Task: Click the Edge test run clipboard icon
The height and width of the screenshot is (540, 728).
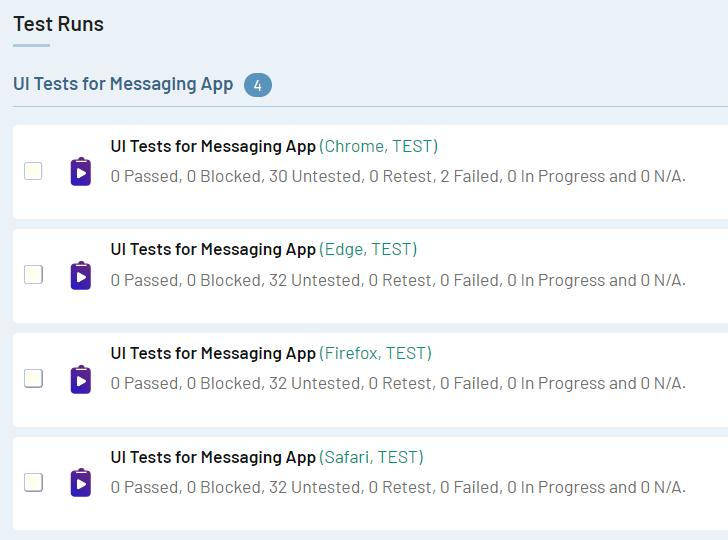Action: (81, 275)
